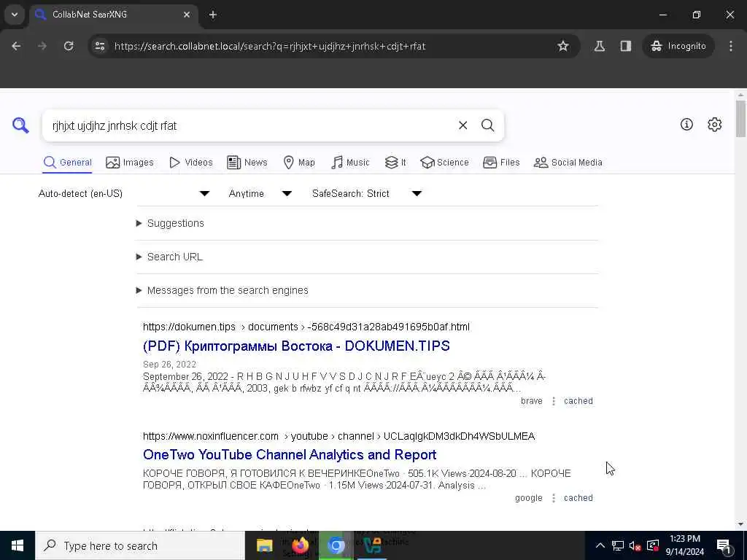Click the SearXNG magnifier logo
Screen dimensions: 747x560
(20, 125)
